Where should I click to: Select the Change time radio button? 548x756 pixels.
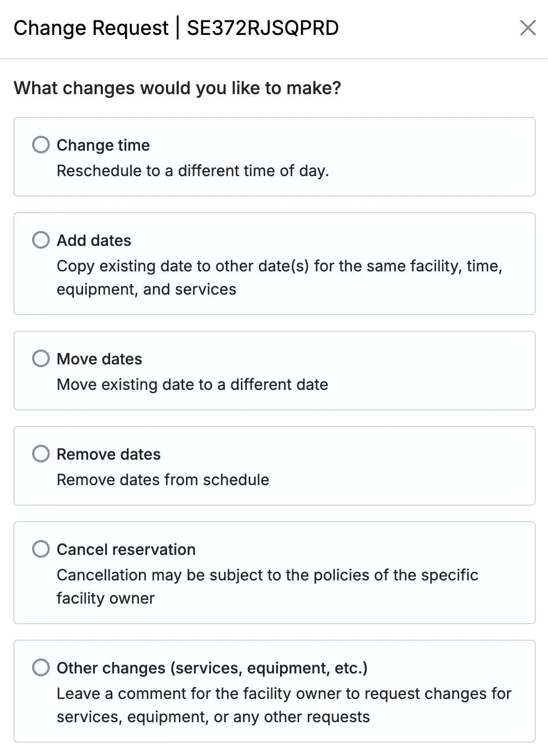tap(41, 145)
